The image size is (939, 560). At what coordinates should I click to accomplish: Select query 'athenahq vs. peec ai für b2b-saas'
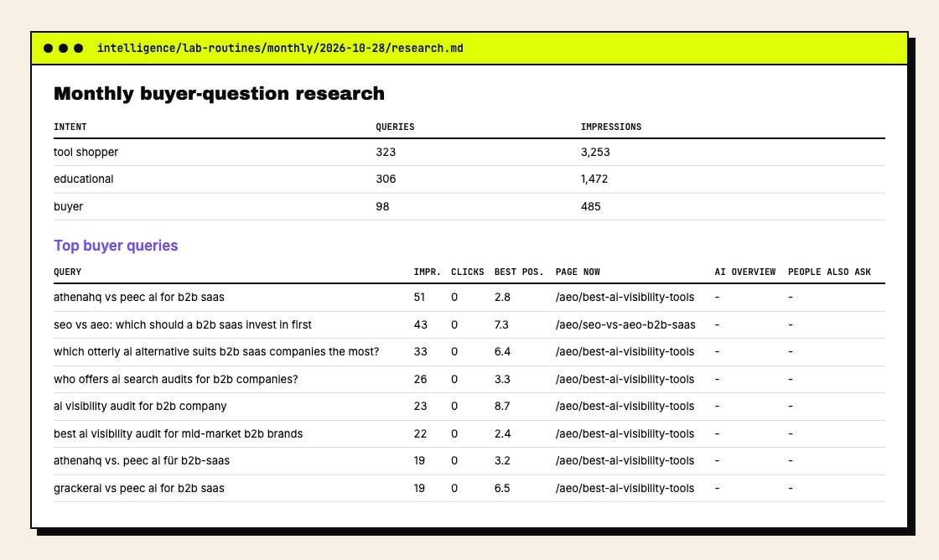click(x=142, y=460)
